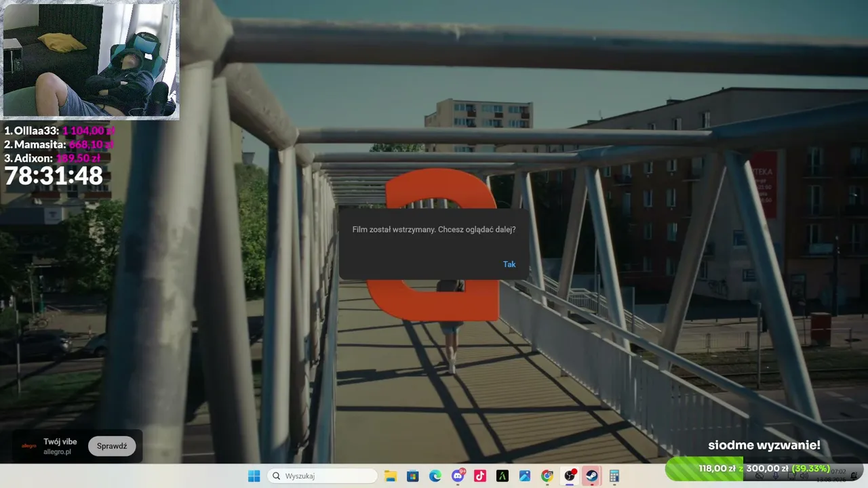Click the "2. Mamasita" donor entry
Viewport: 868px width, 488px height.
(x=59, y=144)
